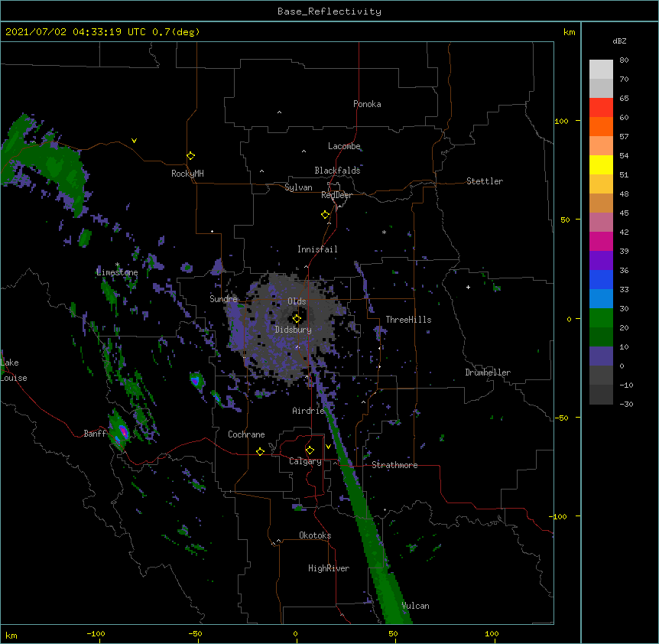
Task: Click the -100 tick label on the bottom axis
Action: coord(96,633)
